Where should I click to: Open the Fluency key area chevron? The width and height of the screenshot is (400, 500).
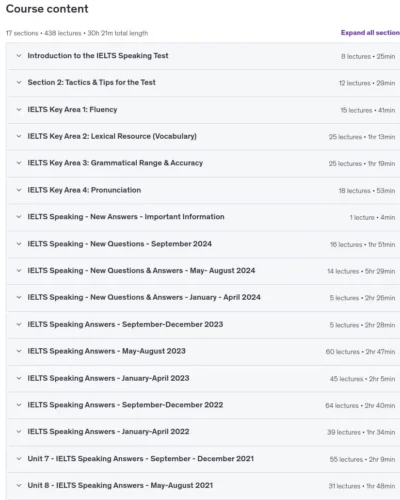[x=19, y=109]
